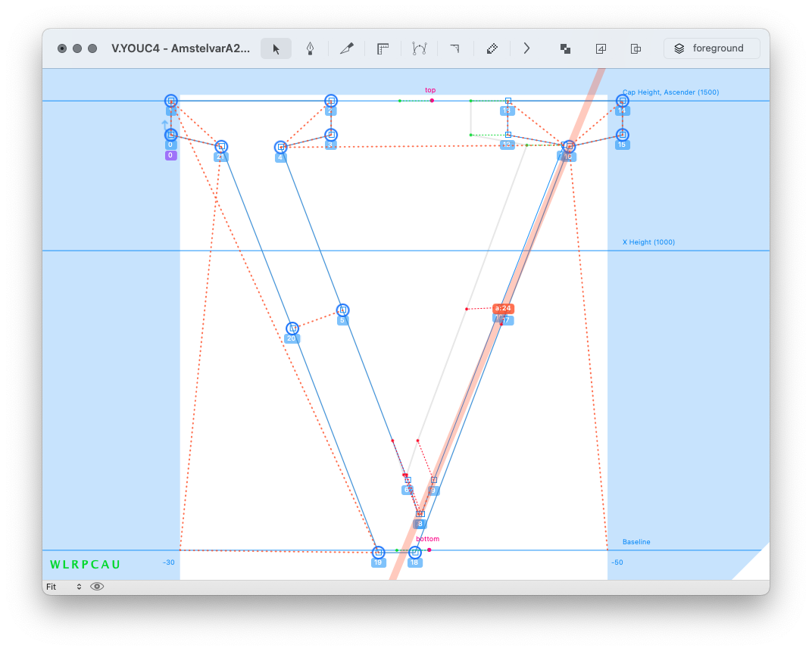Select the arrow editing tool
The width and height of the screenshot is (812, 651).
tap(276, 48)
